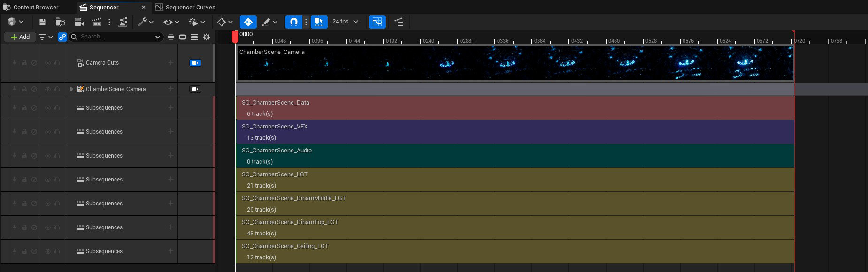The image size is (868, 272).
Task: Click frame 0768 on the timeline ruler
Action: tap(836, 41)
